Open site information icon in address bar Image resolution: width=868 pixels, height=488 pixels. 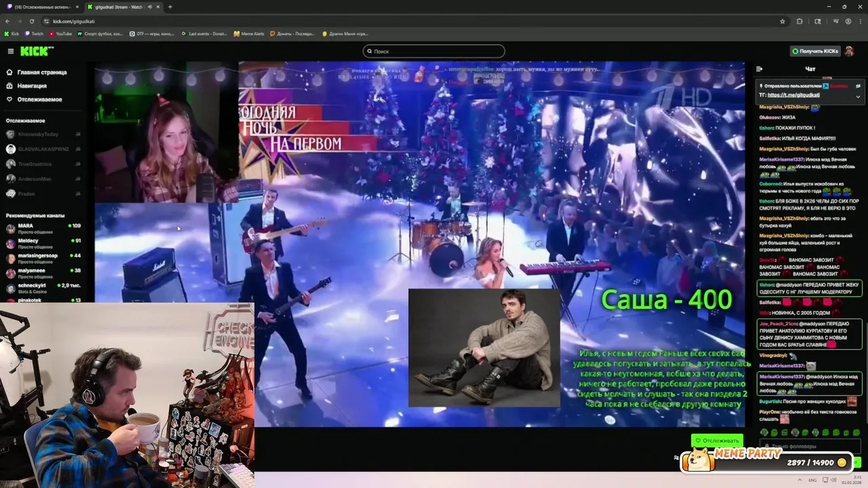45,21
